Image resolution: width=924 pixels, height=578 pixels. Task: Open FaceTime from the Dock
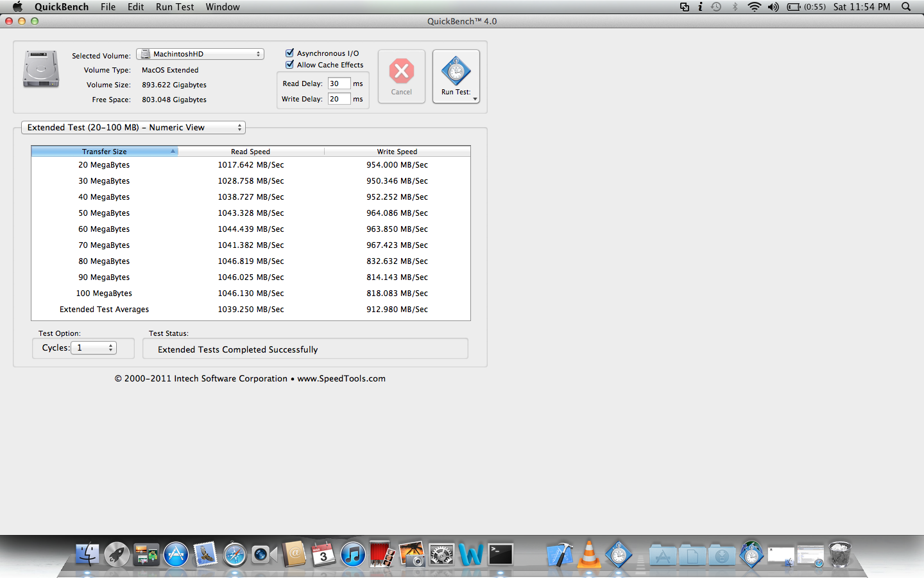pyautogui.click(x=264, y=554)
